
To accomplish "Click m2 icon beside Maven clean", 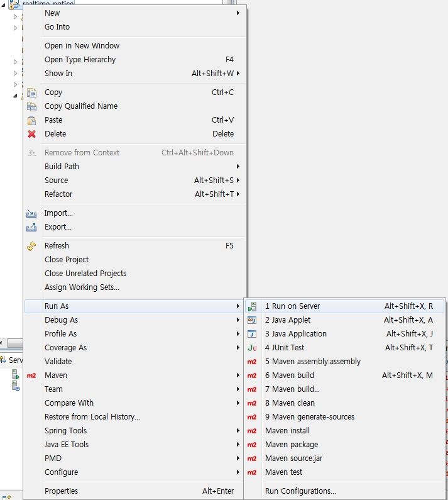I will [252, 403].
